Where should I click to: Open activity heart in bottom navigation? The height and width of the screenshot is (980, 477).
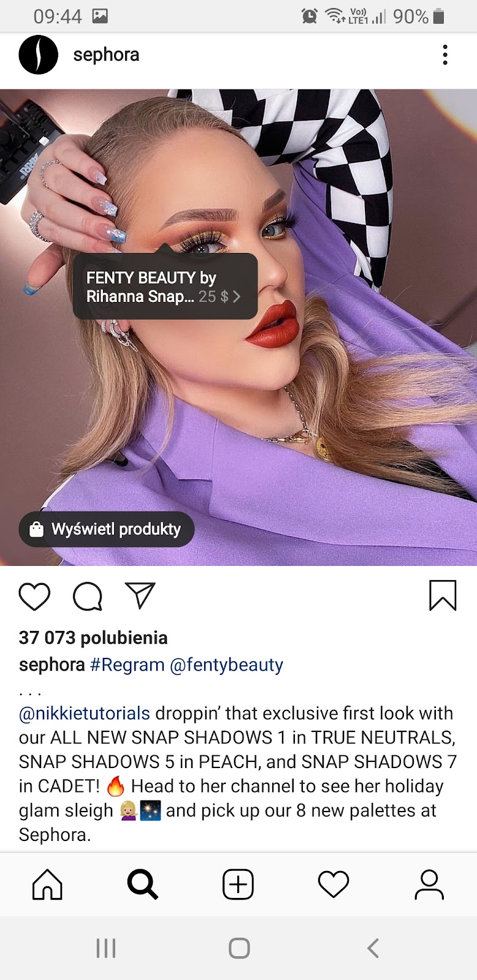click(334, 885)
